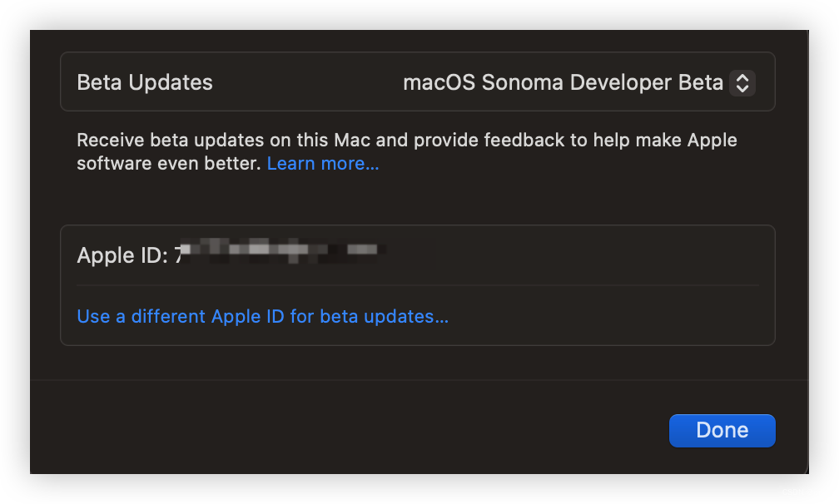Screen dimensions: 839x504
Task: Click the Beta Updates label
Action: 145,82
